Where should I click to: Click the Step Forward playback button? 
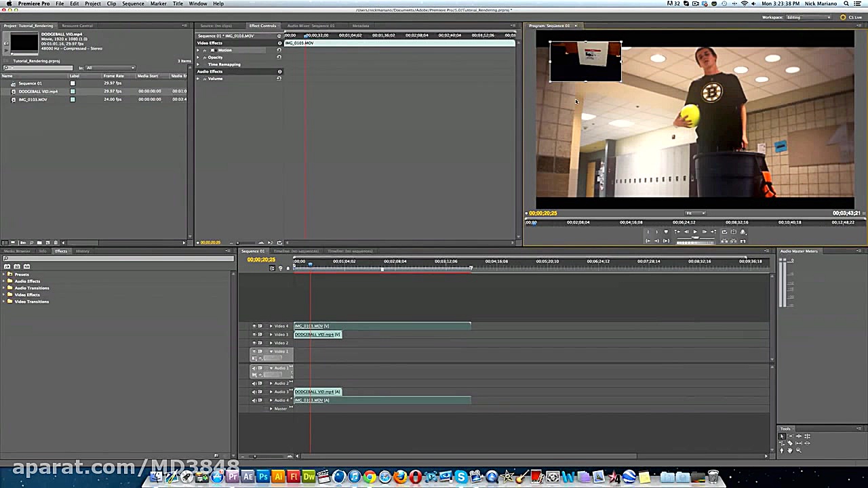(x=705, y=232)
